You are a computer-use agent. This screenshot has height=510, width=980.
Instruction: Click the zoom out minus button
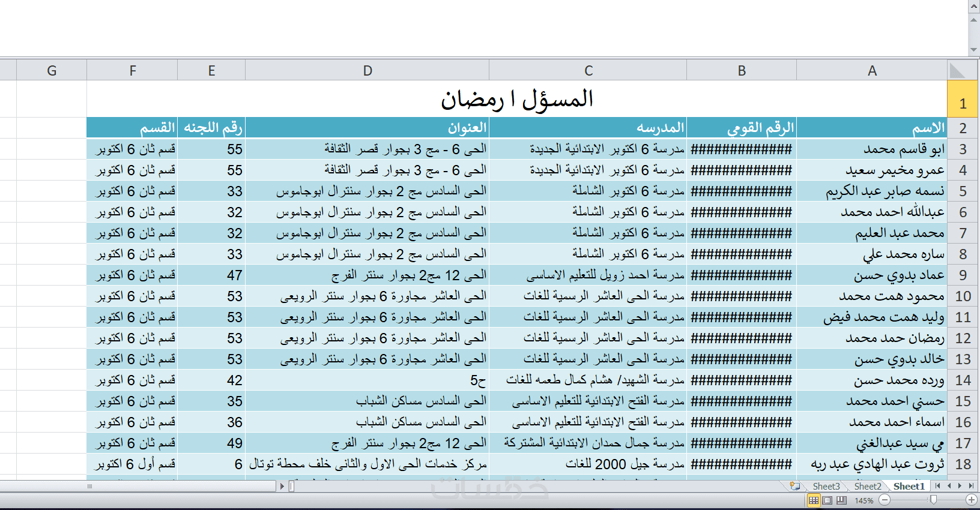pos(885,500)
